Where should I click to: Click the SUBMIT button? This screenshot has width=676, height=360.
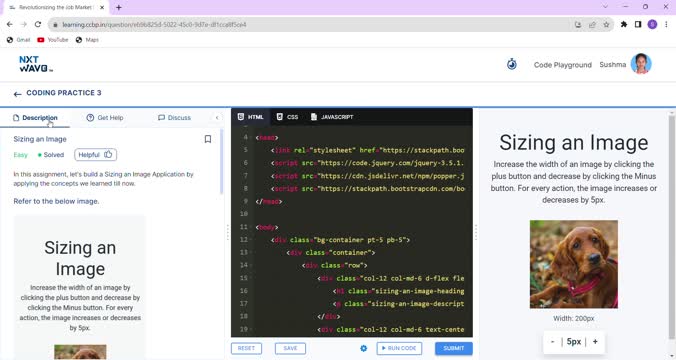click(454, 348)
